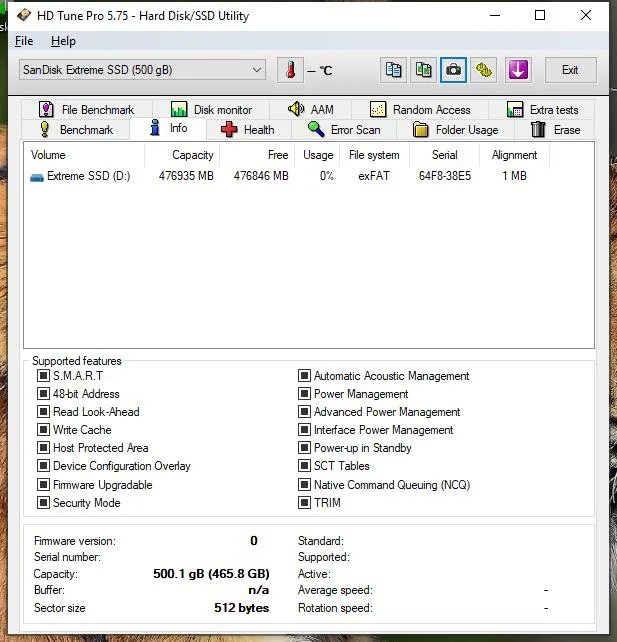
Task: Toggle the TRIM checkbox
Action: (304, 502)
